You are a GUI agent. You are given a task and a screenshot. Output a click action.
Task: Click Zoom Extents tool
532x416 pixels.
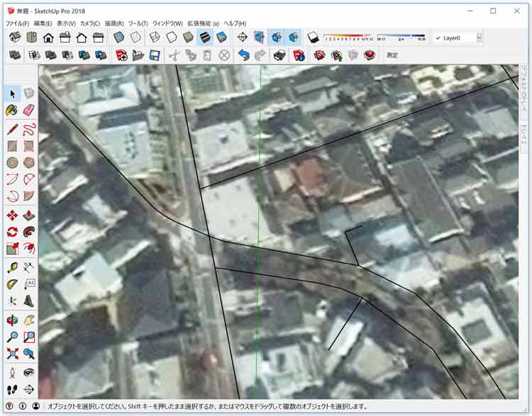(x=13, y=353)
